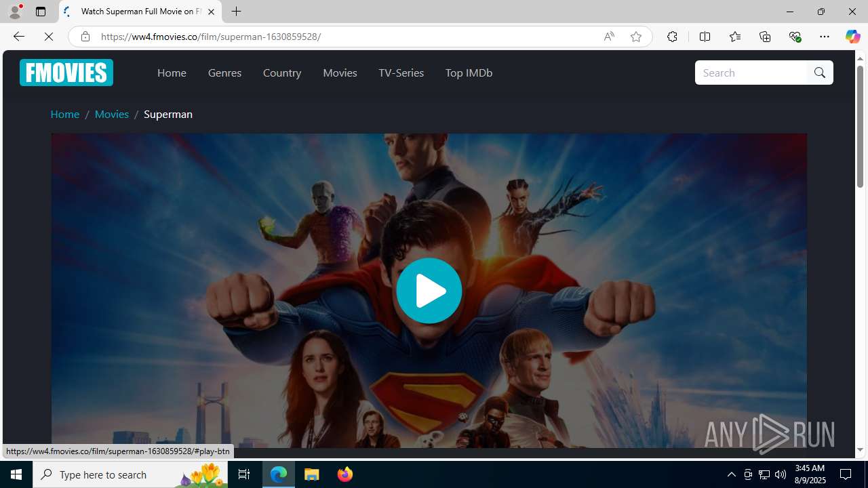
Task: Open Settings and more menu
Action: 825,37
